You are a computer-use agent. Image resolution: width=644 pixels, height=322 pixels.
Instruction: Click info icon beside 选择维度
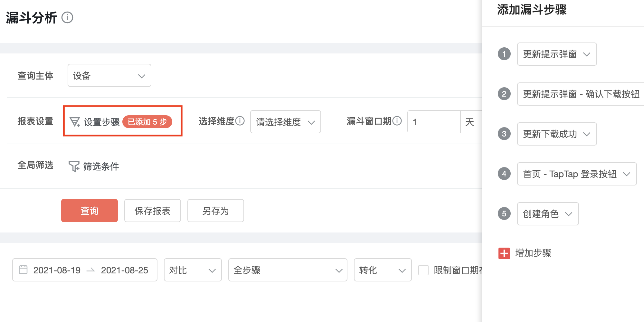[x=240, y=121]
